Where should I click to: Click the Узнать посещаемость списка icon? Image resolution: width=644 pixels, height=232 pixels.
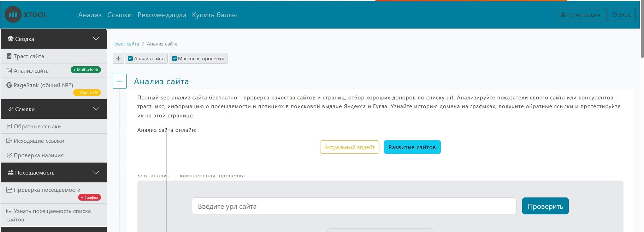[9, 211]
